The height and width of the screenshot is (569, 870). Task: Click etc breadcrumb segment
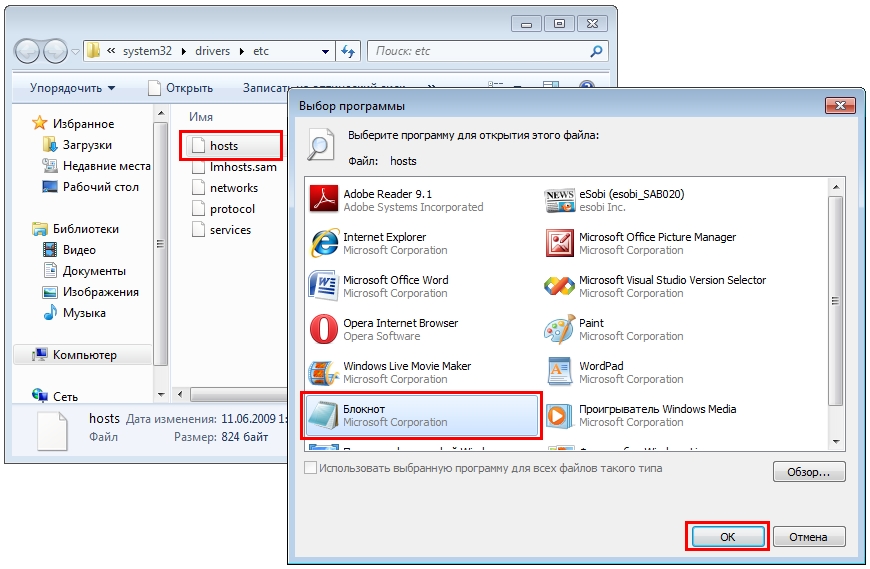261,51
